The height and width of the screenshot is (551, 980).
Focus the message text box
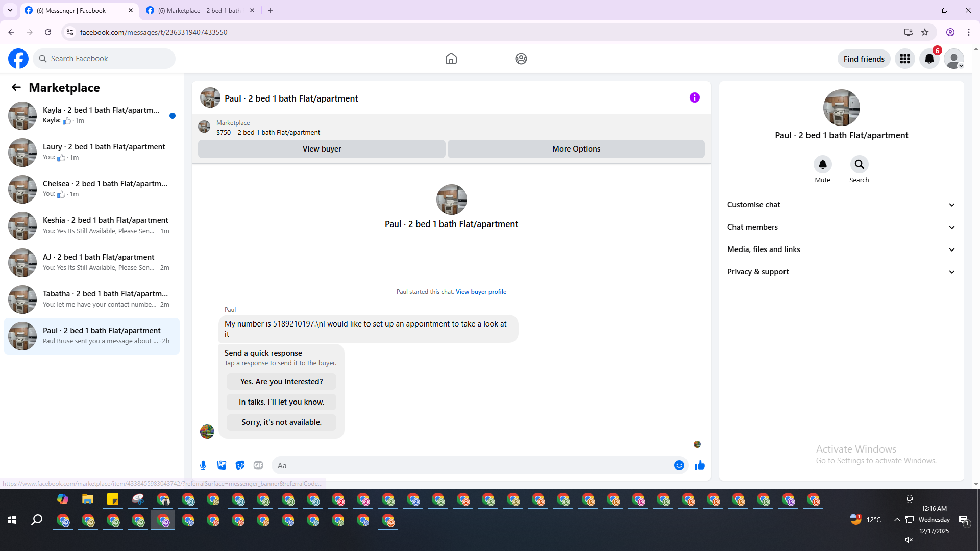point(473,465)
